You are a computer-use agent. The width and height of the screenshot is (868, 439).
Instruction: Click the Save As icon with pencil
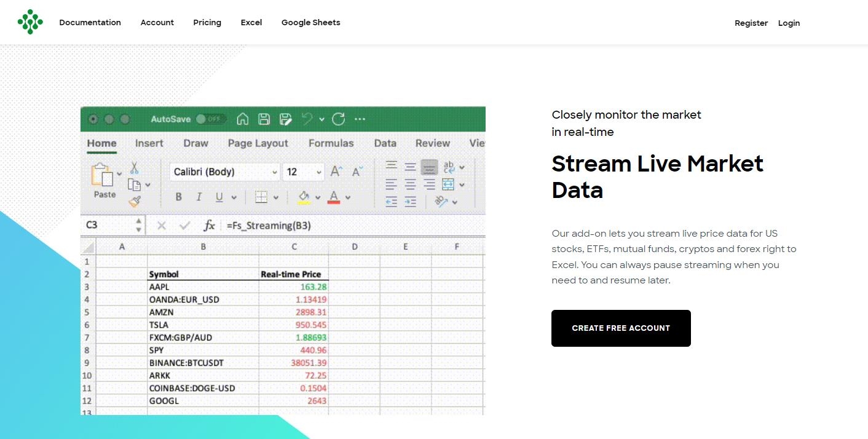click(285, 119)
